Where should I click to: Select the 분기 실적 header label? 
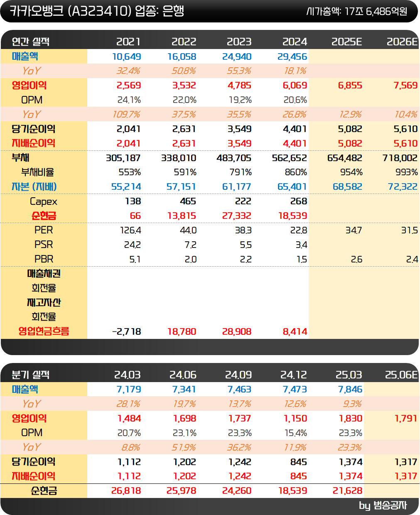(x=31, y=375)
